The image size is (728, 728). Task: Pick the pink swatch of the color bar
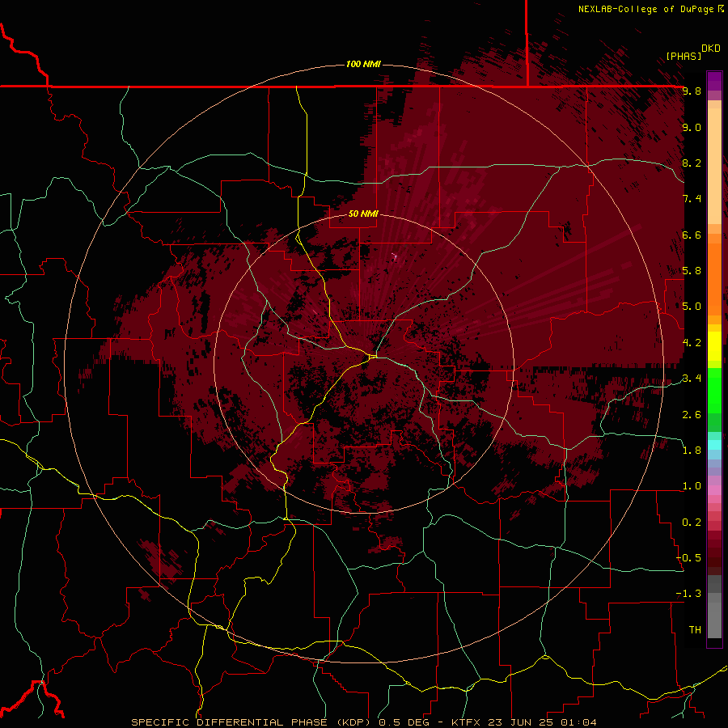pyautogui.click(x=714, y=489)
